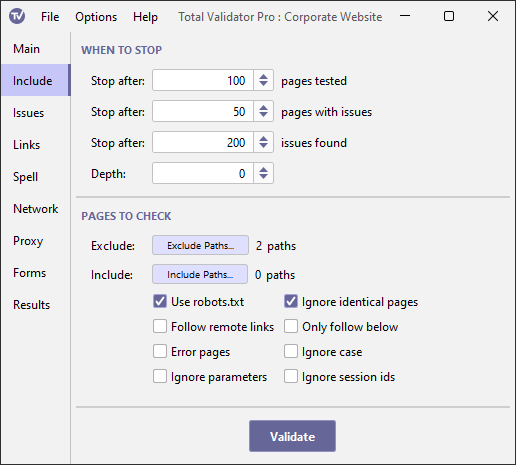This screenshot has width=516, height=465.
Task: Click the issues found field showing 200
Action: 203,142
